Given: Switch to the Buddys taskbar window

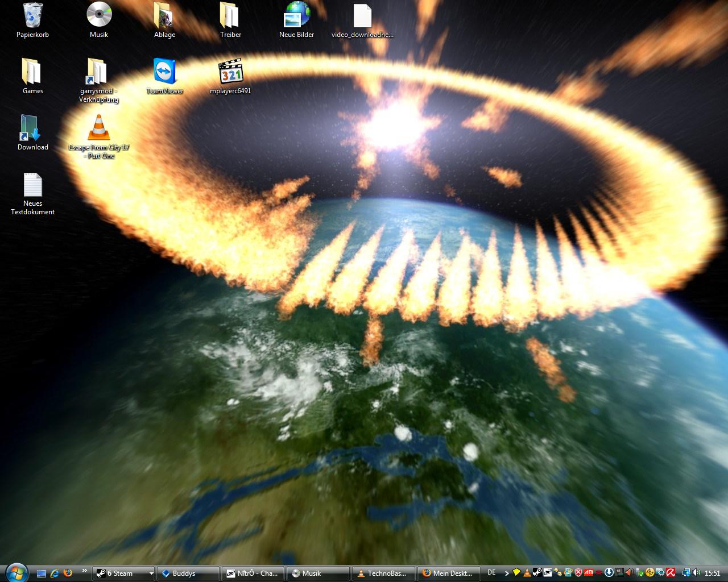Looking at the screenshot, I should tap(188, 573).
